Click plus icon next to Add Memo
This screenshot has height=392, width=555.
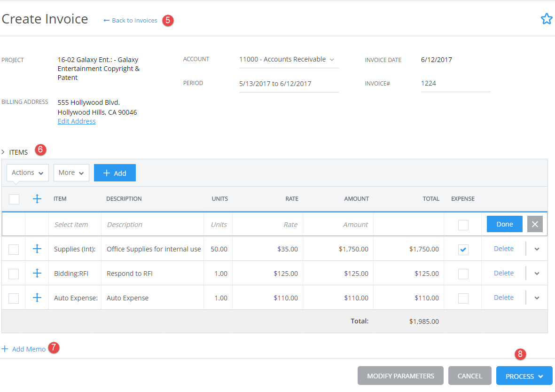click(5, 349)
